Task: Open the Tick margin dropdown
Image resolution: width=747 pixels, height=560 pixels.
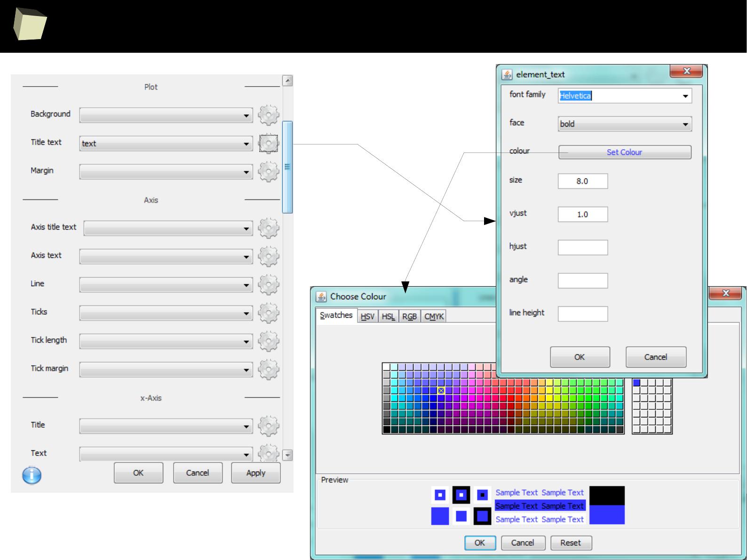Action: 166,369
